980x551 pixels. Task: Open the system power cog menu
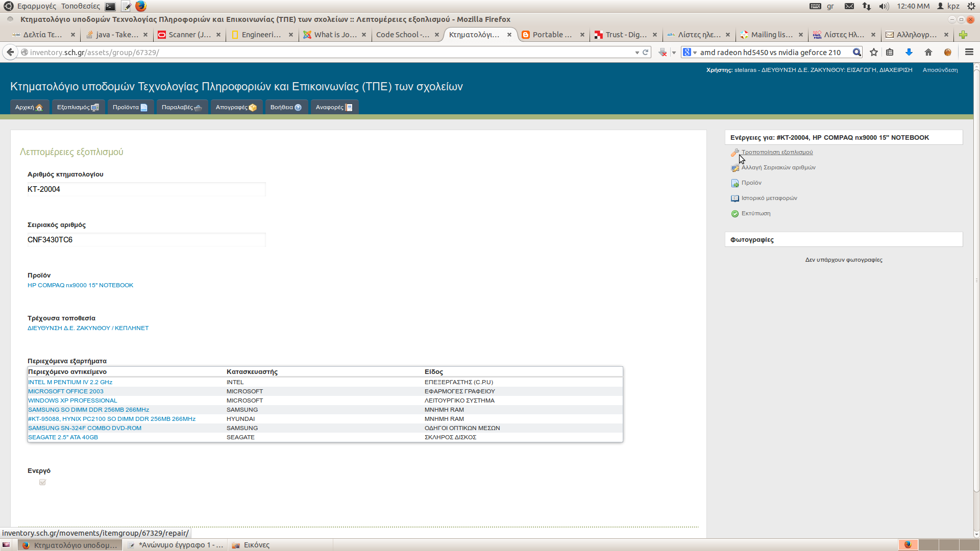(971, 6)
